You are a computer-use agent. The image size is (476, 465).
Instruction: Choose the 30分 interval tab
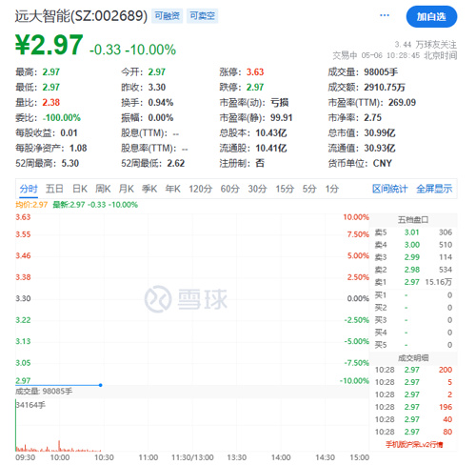click(x=257, y=189)
